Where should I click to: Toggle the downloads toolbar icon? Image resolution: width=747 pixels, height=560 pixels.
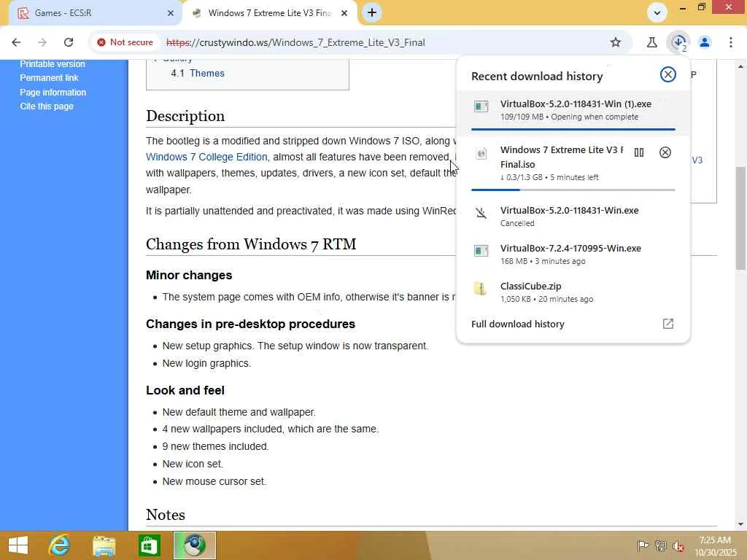[678, 42]
